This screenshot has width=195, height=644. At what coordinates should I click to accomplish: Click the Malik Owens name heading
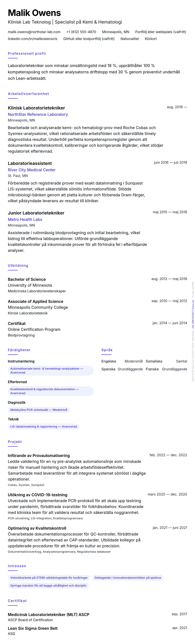click(x=34, y=13)
